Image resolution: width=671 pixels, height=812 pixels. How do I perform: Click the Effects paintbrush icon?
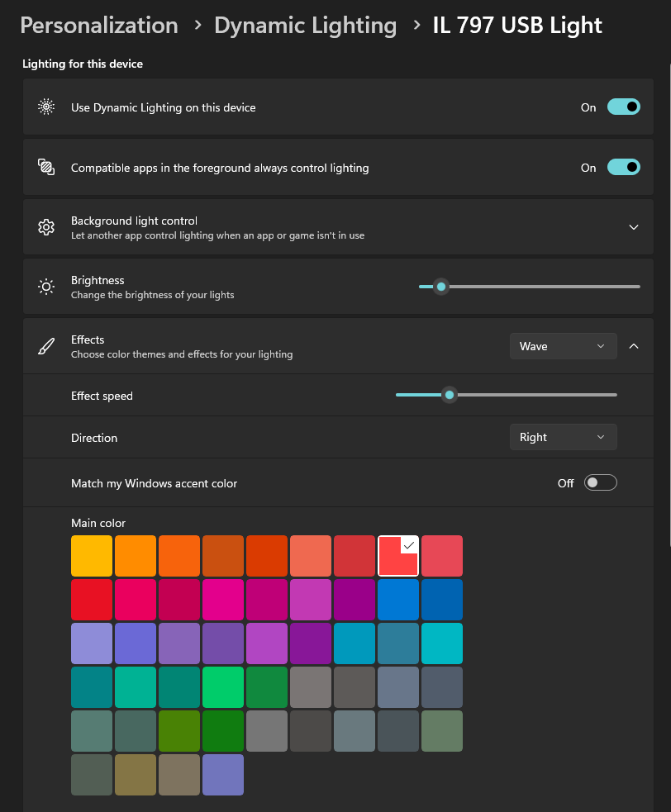pyautogui.click(x=46, y=346)
